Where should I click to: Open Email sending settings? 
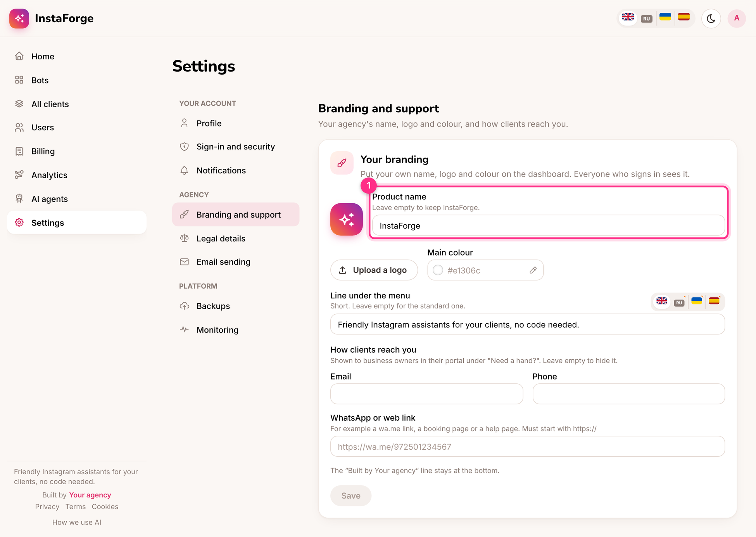(x=236, y=262)
